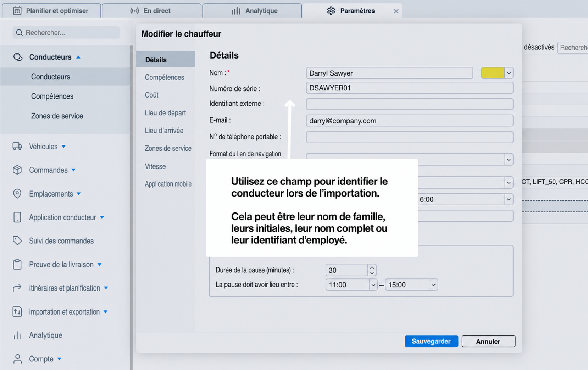The height and width of the screenshot is (370, 588).
Task: Open Zones de service in the sidebar
Action: 57,116
